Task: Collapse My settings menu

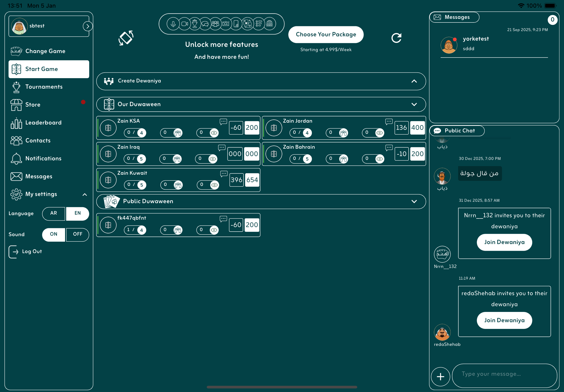Action: coord(85,194)
